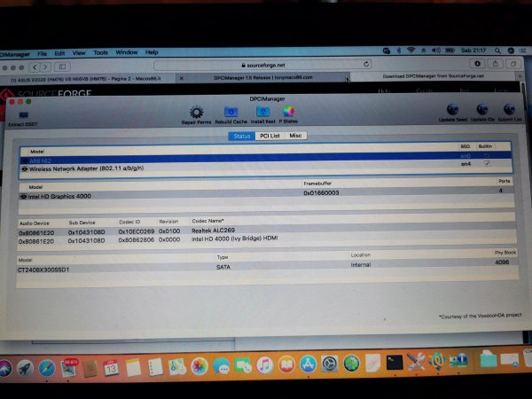Close the DPCIManager 1.5 Release tab
The height and width of the screenshot is (399, 532).
[x=181, y=78]
